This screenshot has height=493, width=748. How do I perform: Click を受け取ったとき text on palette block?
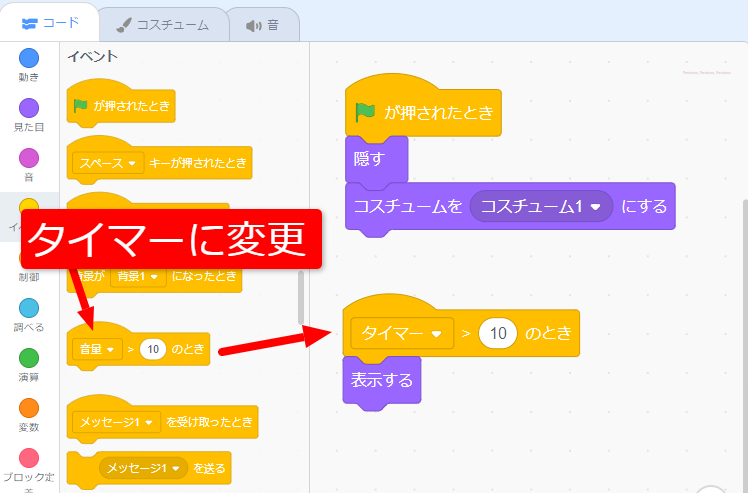point(209,422)
